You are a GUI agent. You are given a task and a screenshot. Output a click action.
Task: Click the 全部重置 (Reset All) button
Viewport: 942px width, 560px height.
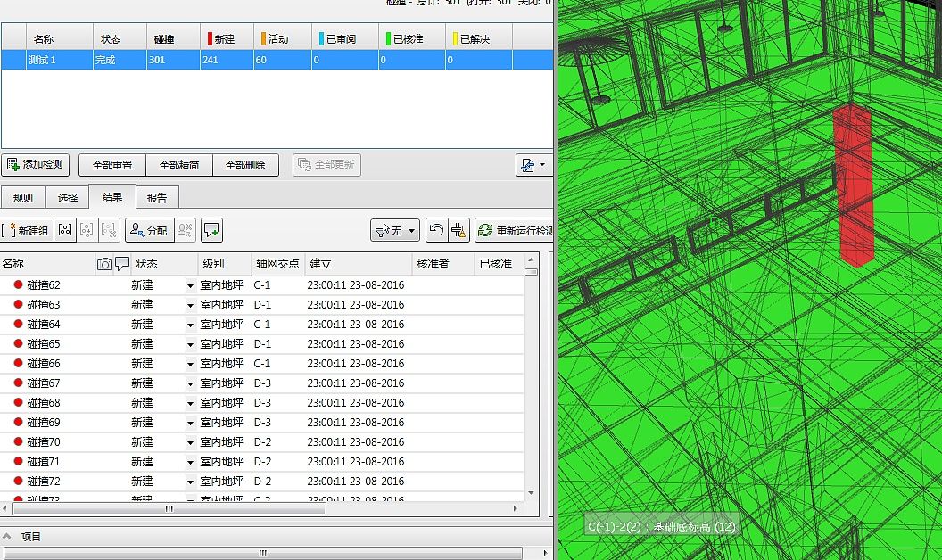tap(112, 165)
